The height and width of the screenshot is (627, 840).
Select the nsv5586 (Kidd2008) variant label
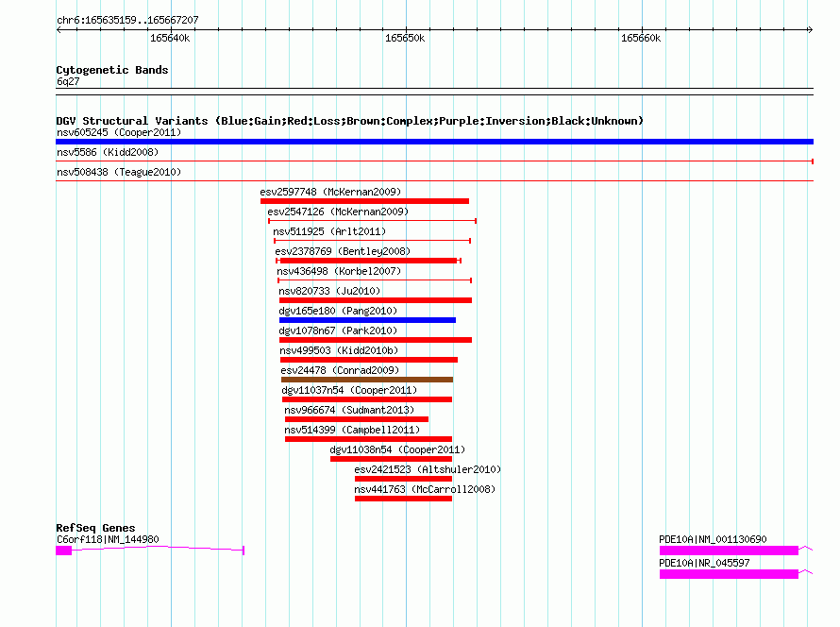pyautogui.click(x=108, y=152)
